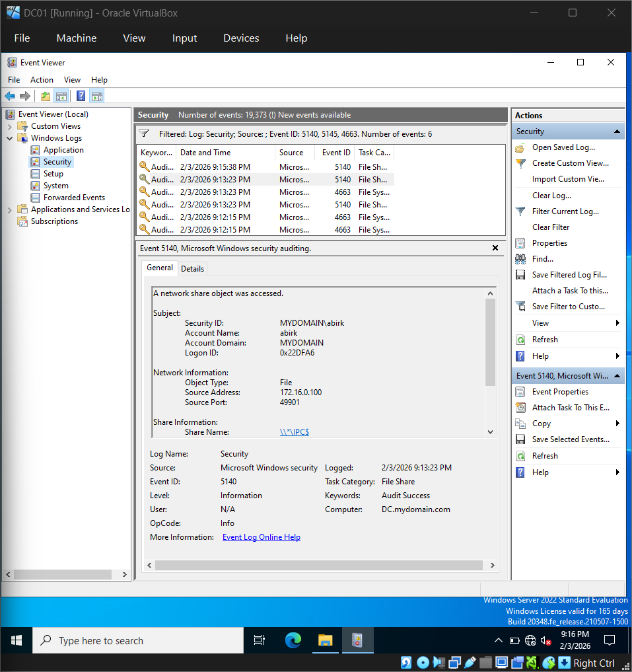Collapse the Event 5140 section in Actions pane
The width and height of the screenshot is (632, 672).
(x=617, y=376)
